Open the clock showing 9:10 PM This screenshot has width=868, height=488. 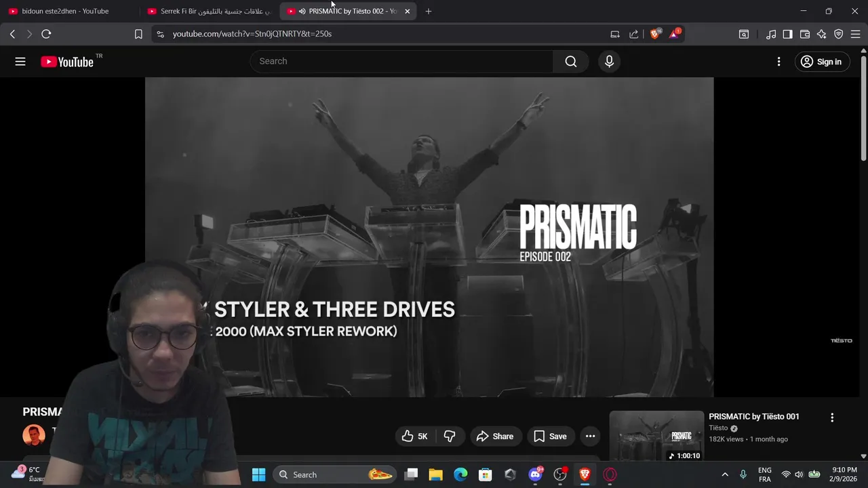tap(844, 474)
